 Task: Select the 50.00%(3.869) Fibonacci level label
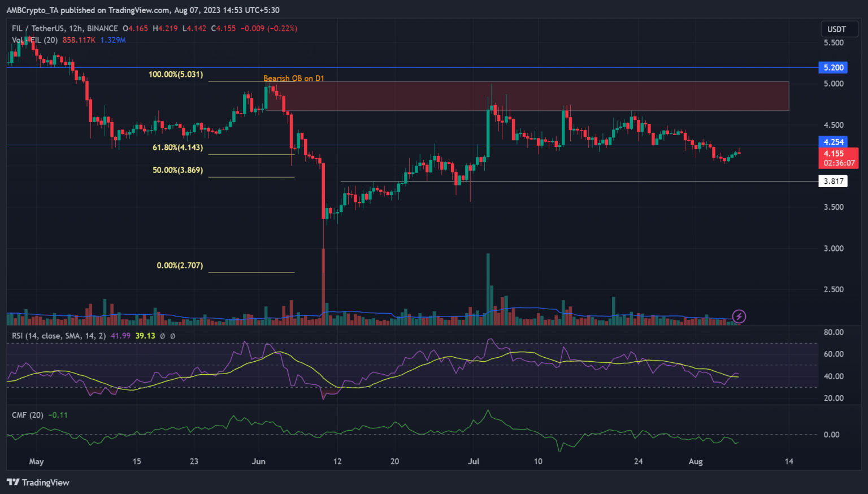[177, 170]
